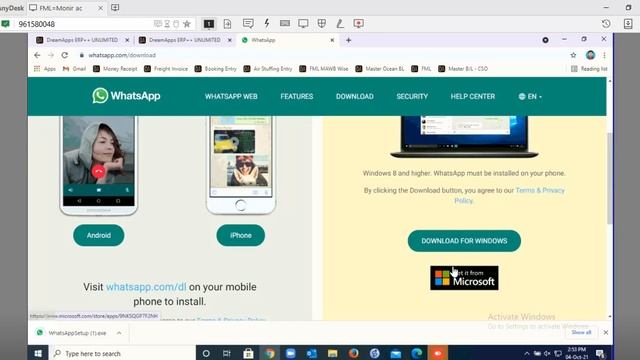The height and width of the screenshot is (360, 640).
Task: Open Firefox from taskbar
Action: tap(353, 353)
